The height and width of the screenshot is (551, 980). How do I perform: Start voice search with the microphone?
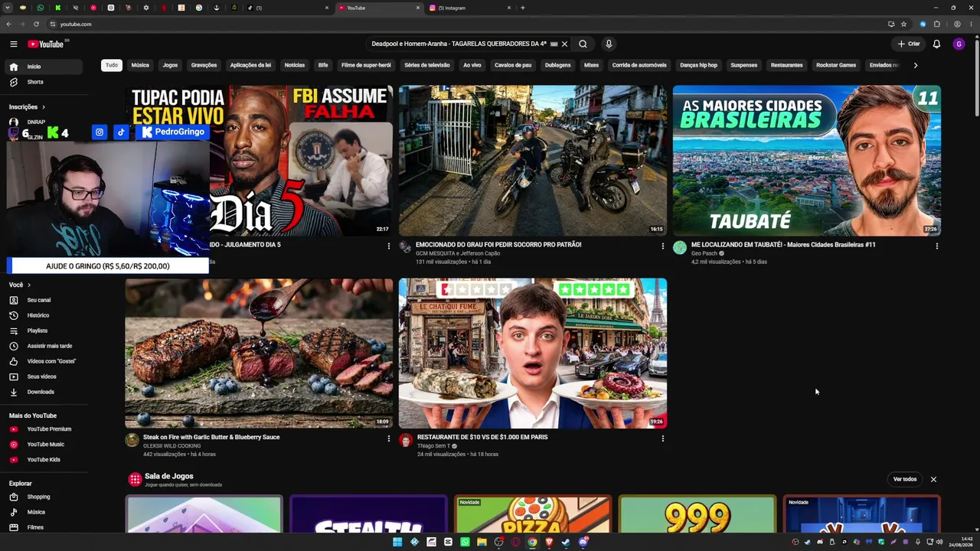609,44
